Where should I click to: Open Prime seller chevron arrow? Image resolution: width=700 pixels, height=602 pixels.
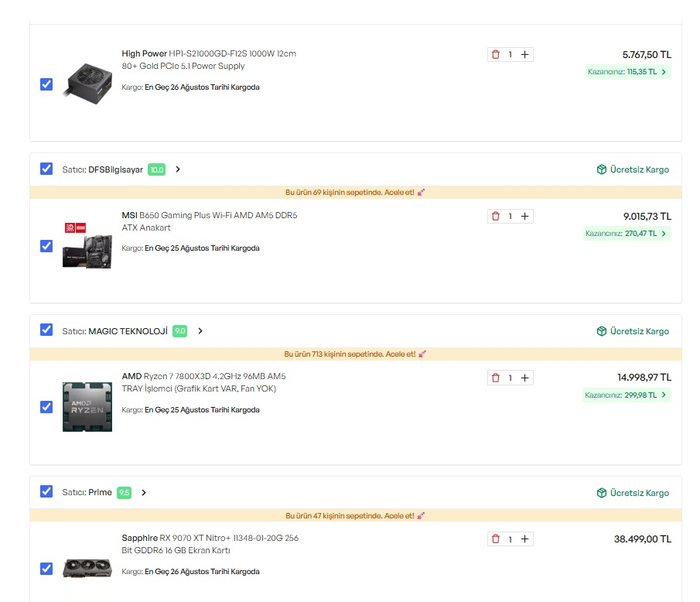(x=144, y=493)
